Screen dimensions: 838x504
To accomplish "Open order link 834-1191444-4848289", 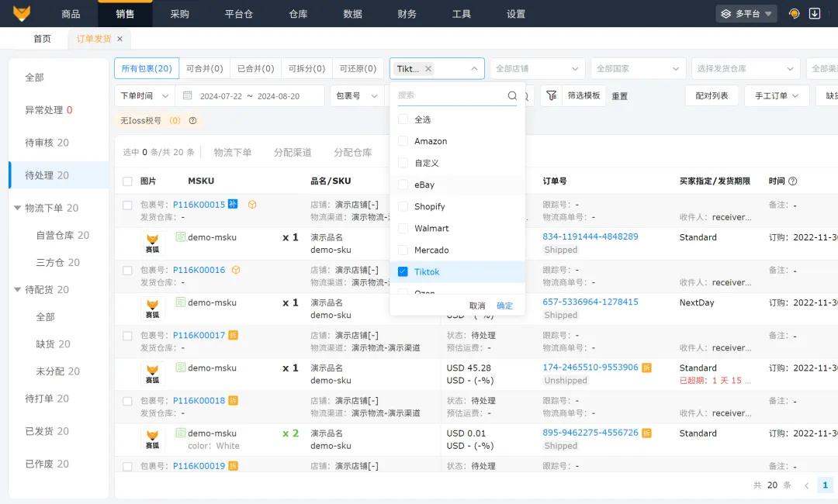I will click(590, 236).
